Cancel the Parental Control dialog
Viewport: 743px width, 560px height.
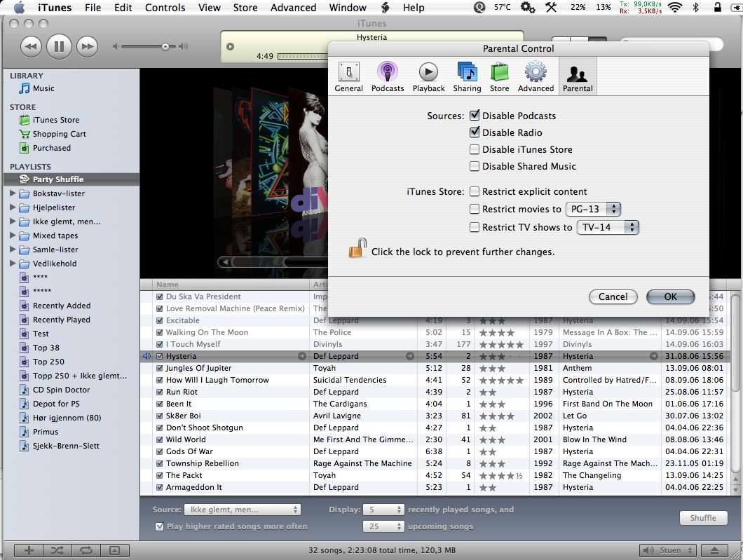click(613, 296)
